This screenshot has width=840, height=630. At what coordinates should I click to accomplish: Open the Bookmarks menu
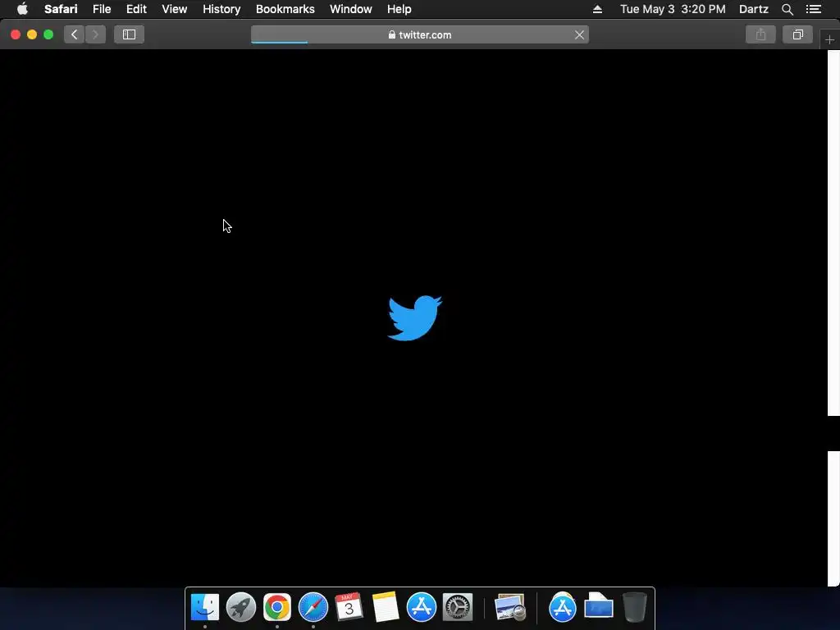click(285, 9)
